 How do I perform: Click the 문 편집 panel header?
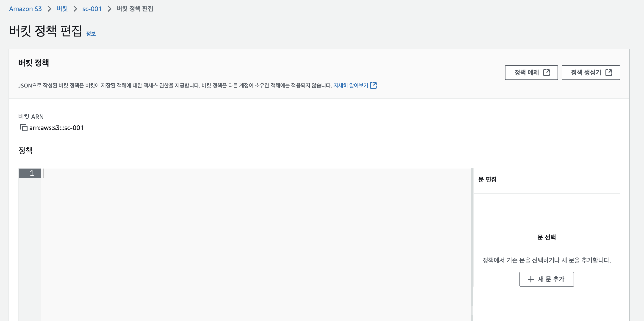tap(487, 179)
